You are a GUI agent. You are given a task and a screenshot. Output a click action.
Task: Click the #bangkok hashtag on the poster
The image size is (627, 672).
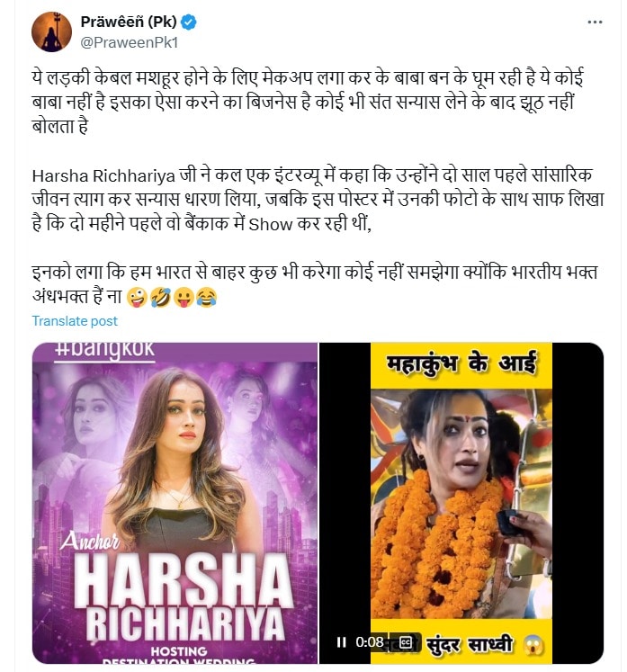pos(104,349)
